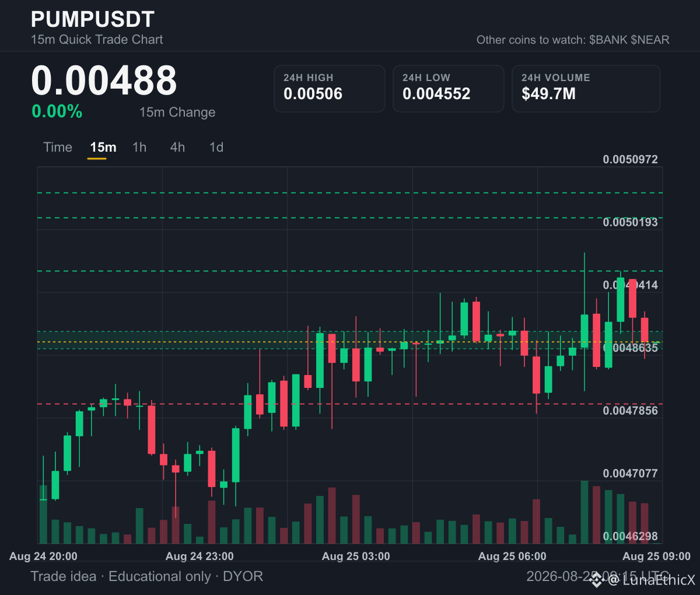This screenshot has width=700, height=595.
Task: Click time axis label Aug 24 20:00
Action: coord(43,556)
